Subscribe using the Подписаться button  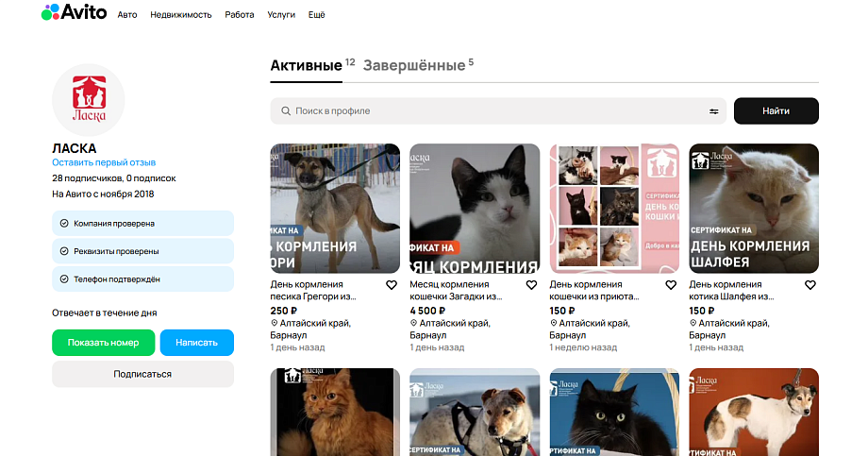point(142,374)
